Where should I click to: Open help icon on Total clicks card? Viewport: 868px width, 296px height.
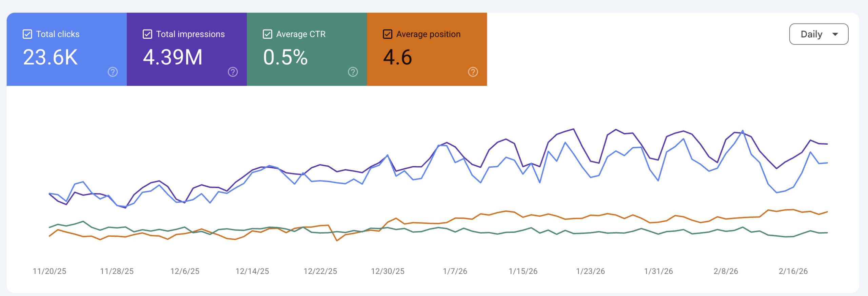[x=113, y=72]
